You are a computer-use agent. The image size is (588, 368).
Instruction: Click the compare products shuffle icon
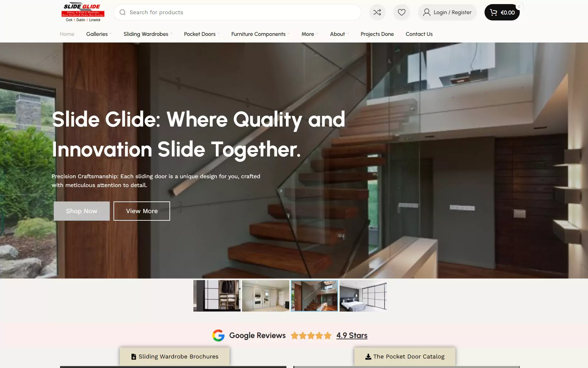tap(377, 12)
